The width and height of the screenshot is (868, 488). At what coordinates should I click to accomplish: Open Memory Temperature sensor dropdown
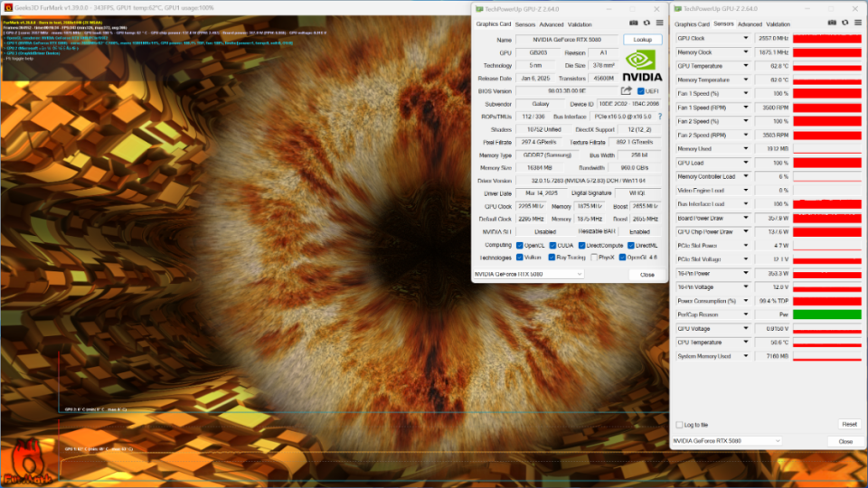pyautogui.click(x=746, y=80)
